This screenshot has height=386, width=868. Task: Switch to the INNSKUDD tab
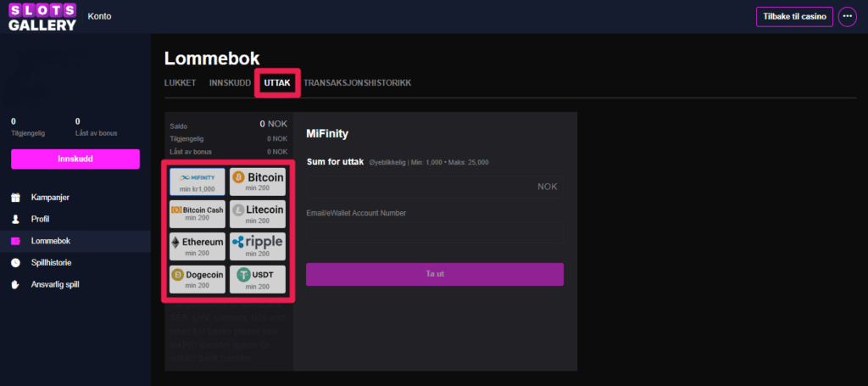point(230,83)
